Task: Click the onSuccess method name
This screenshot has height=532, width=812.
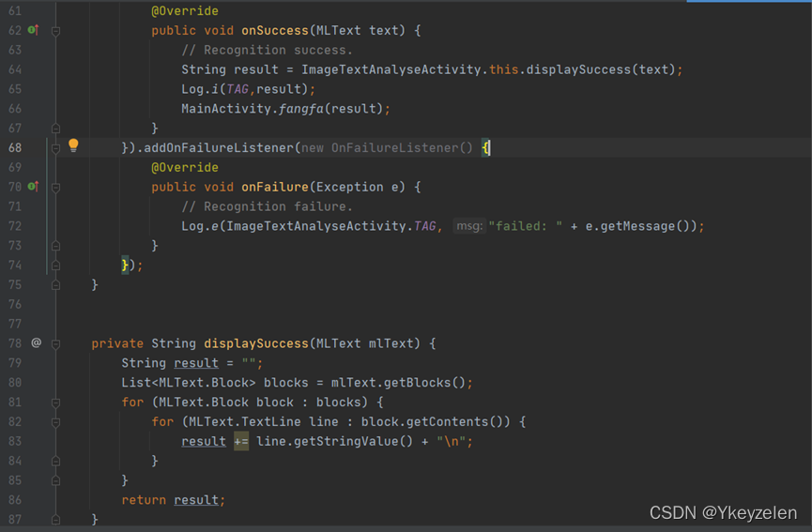Action: 275,31
